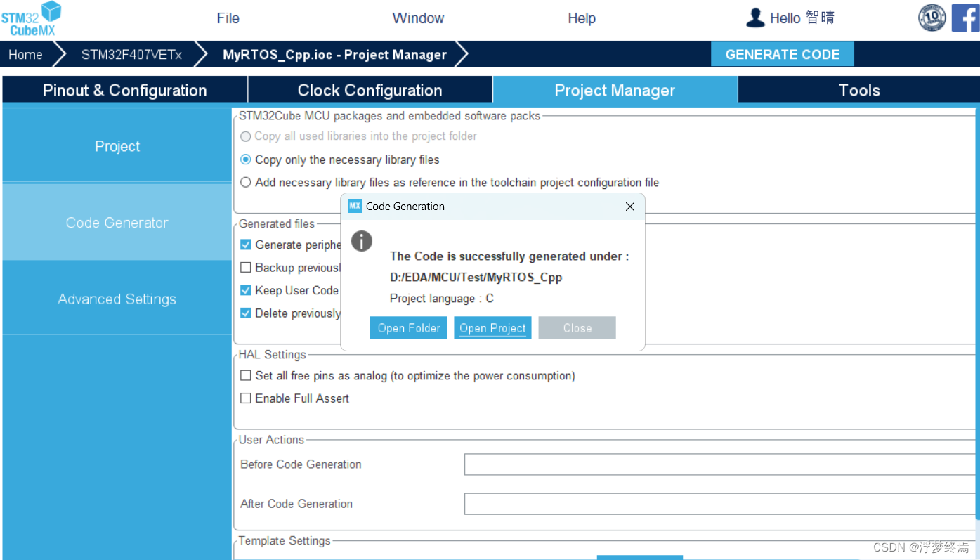Enable Backup previously generated files checkbox
This screenshot has height=560, width=980.
[246, 268]
